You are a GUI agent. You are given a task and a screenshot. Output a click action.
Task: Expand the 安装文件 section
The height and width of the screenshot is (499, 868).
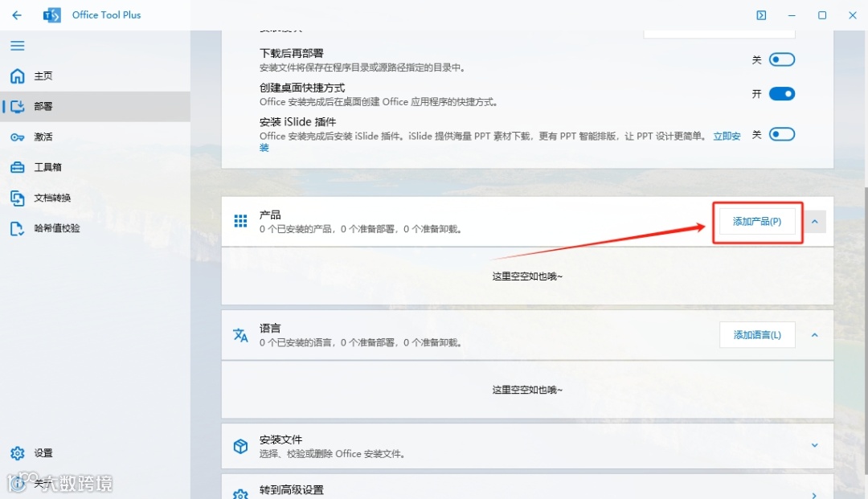[x=814, y=445]
